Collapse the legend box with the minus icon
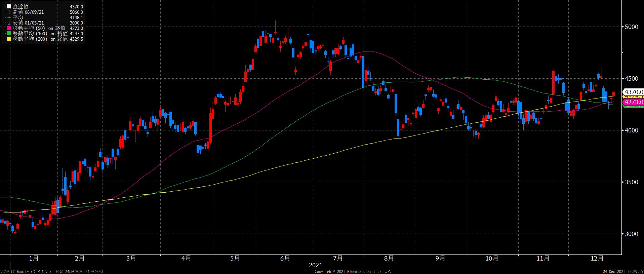The height and width of the screenshot is (274, 644). (x=4, y=6)
